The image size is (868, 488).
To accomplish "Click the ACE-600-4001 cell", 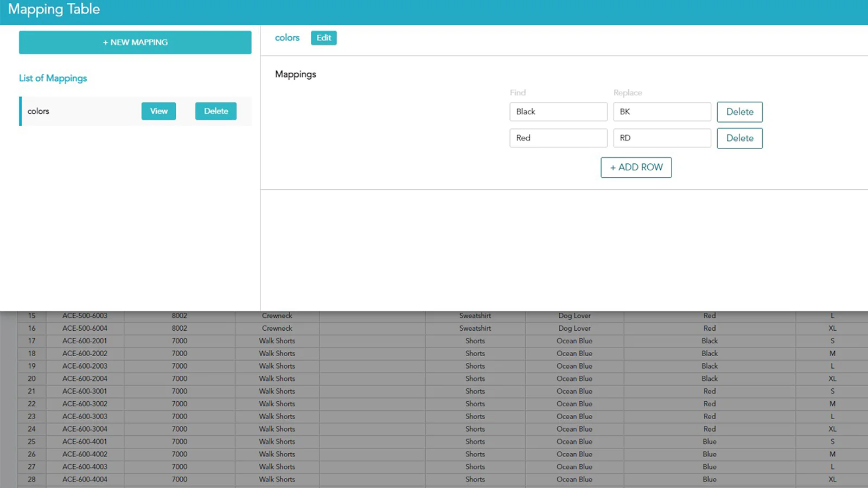I will [85, 441].
